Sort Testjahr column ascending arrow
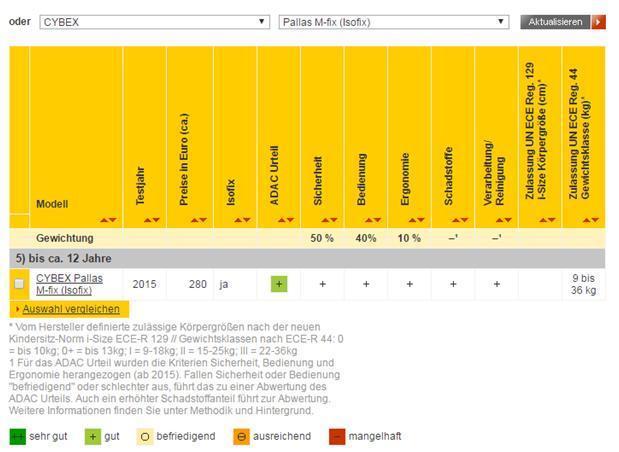The image size is (619, 452). pos(147,220)
